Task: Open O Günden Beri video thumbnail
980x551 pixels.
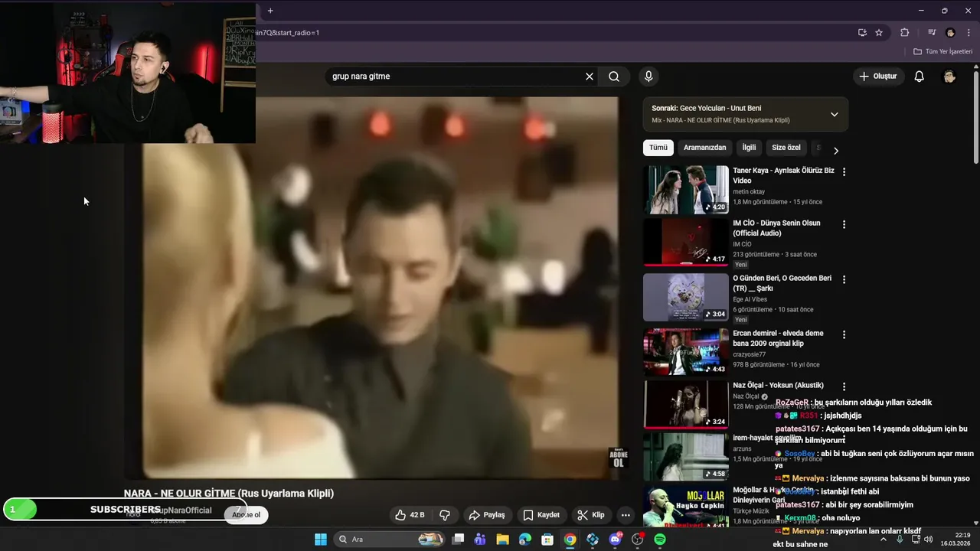Action: [x=686, y=297]
